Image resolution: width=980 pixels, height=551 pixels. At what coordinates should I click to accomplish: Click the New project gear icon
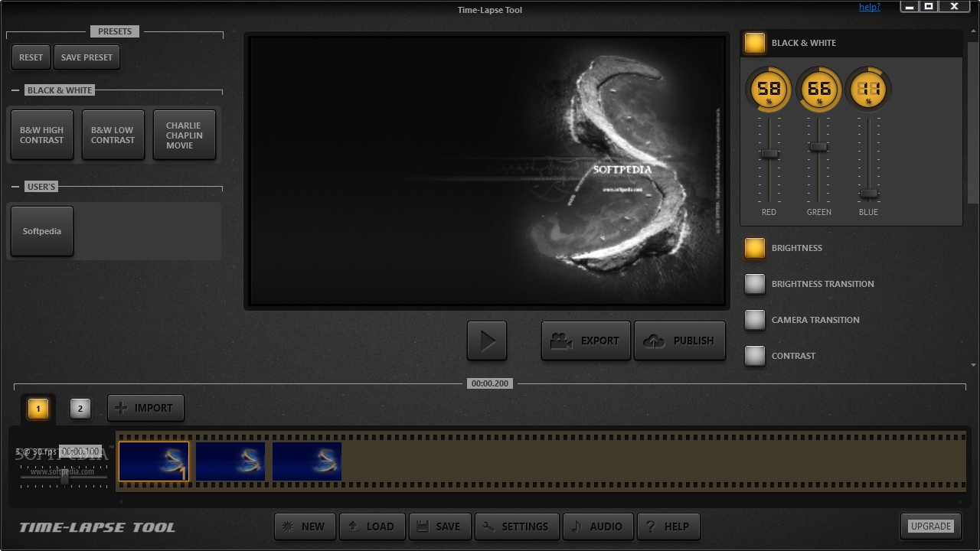[288, 527]
